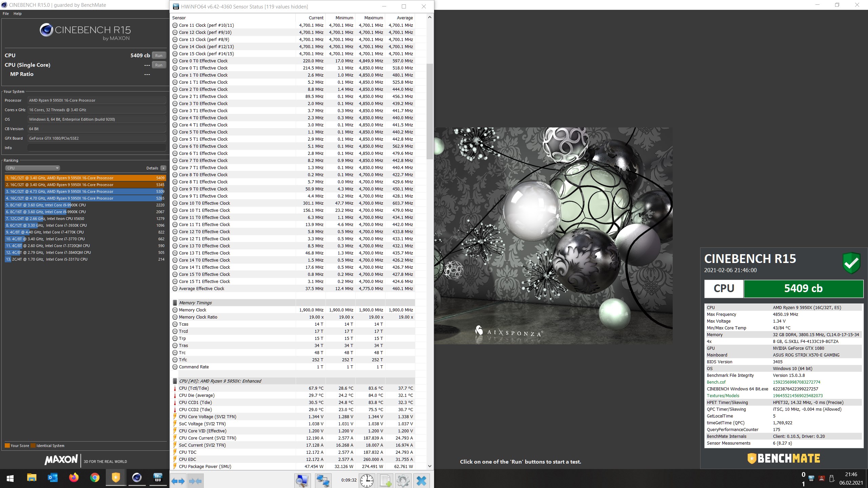
Task: Switch to BenchMate shield taskbar icon
Action: (116, 478)
